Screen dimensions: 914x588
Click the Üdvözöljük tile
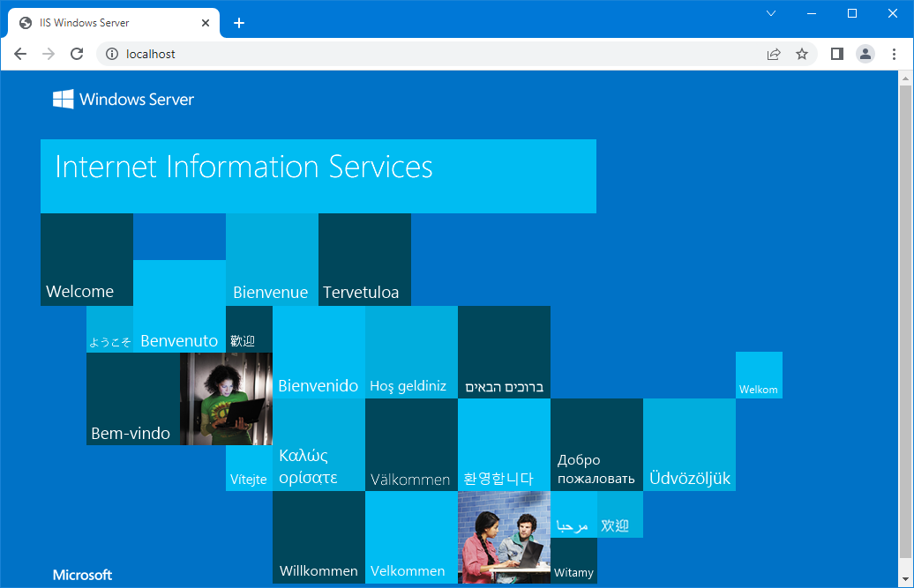pyautogui.click(x=690, y=445)
